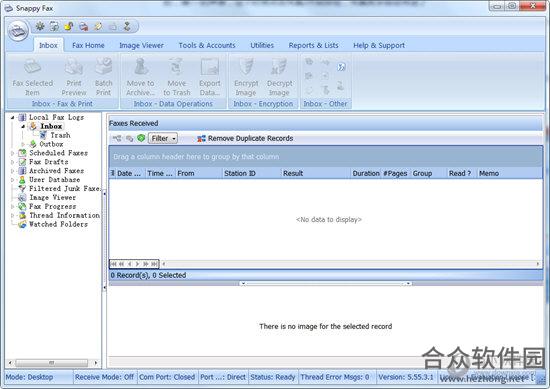Sort by the Duration column header
Image resolution: width=550 pixels, height=389 pixels.
coord(366,173)
